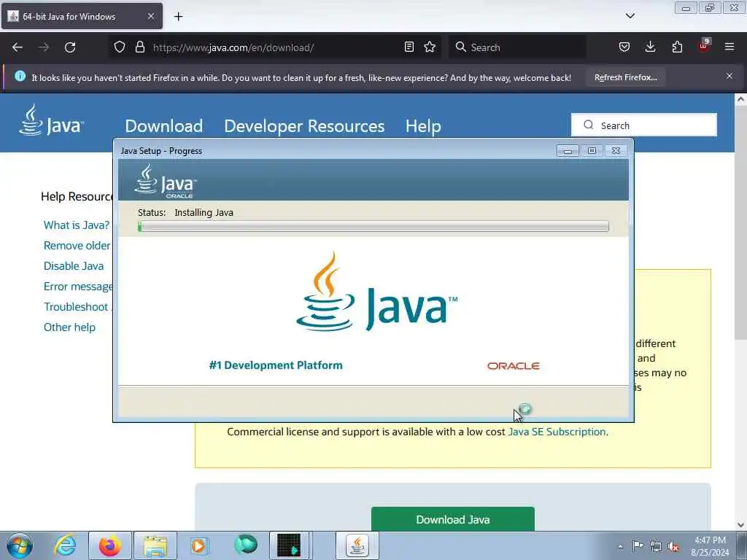The height and width of the screenshot is (560, 747).
Task: Open Windows Explorer folder from taskbar
Action: pyautogui.click(x=155, y=545)
